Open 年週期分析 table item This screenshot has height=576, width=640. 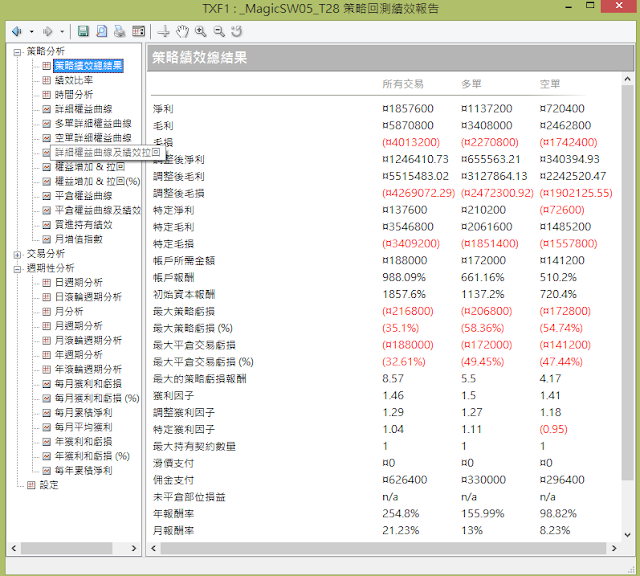78,355
